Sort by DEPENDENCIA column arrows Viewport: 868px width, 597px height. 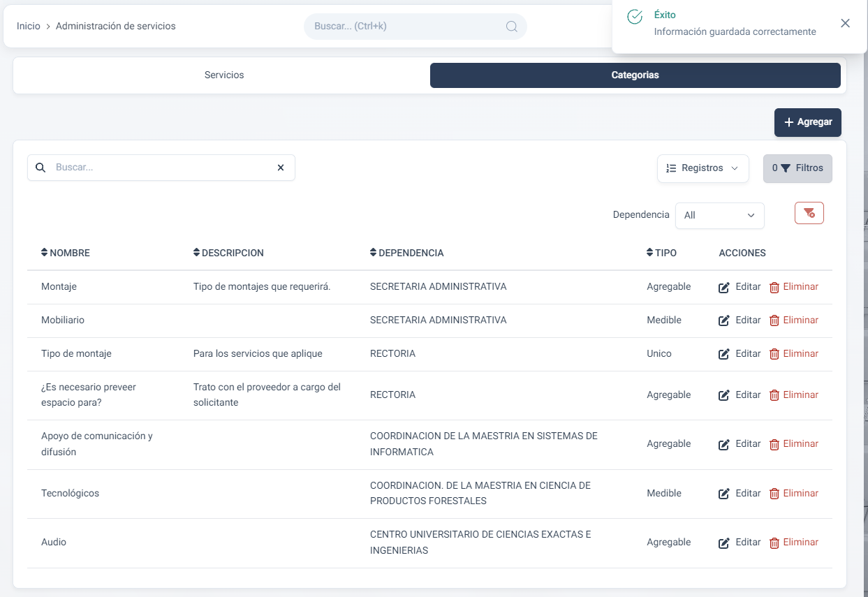374,253
